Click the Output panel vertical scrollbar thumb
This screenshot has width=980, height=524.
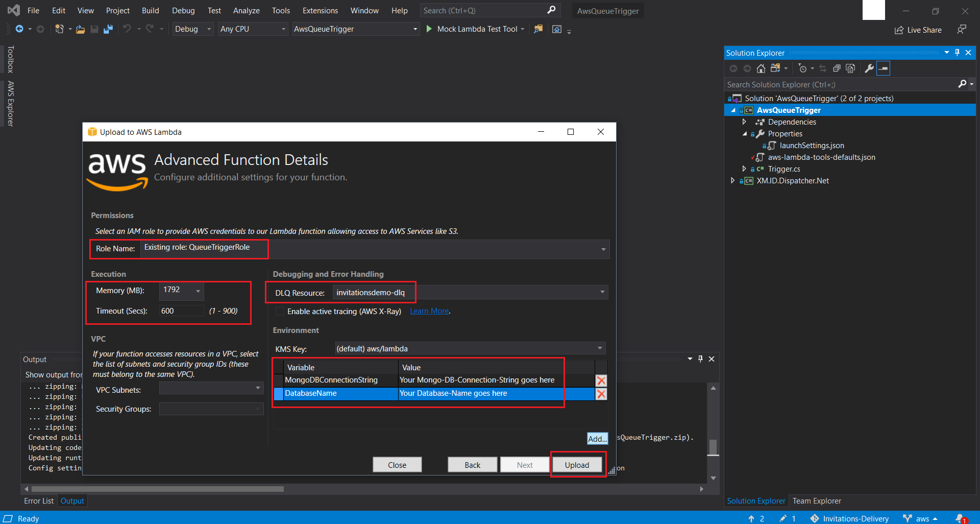point(713,447)
